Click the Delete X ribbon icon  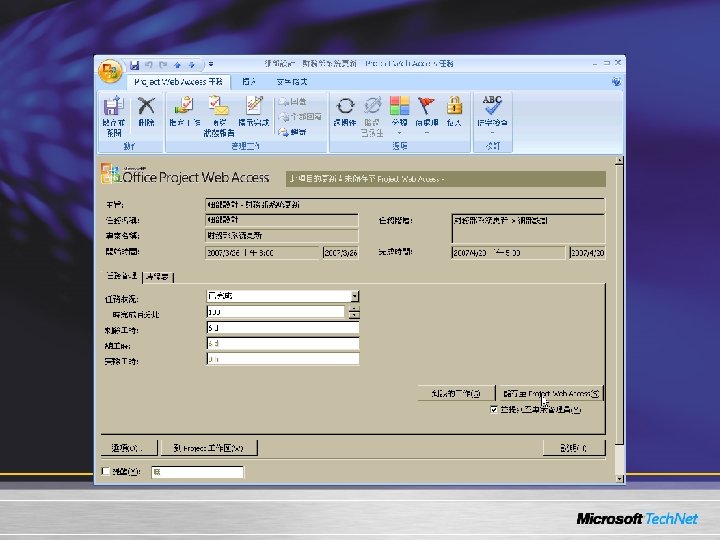click(146, 111)
